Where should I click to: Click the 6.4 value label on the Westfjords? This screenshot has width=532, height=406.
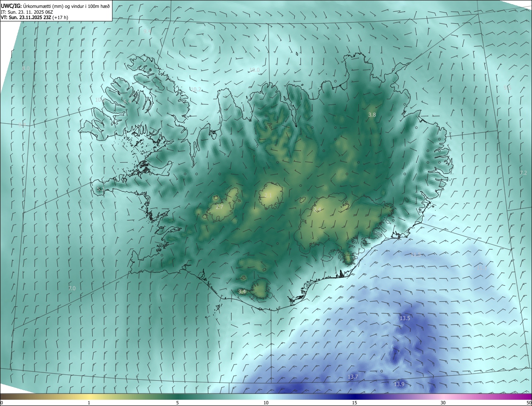(127, 101)
